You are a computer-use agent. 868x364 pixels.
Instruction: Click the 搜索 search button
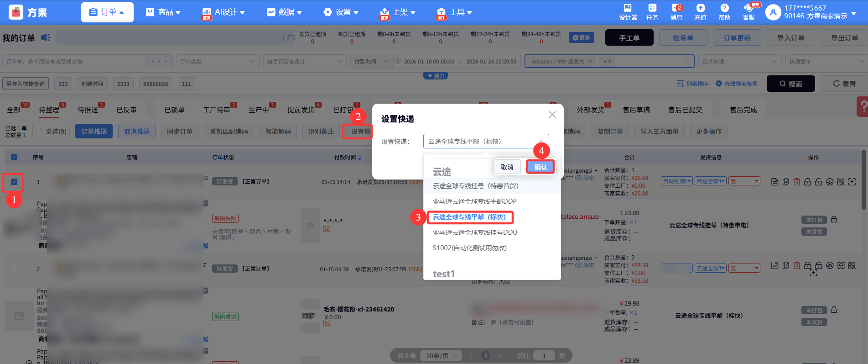coord(791,84)
